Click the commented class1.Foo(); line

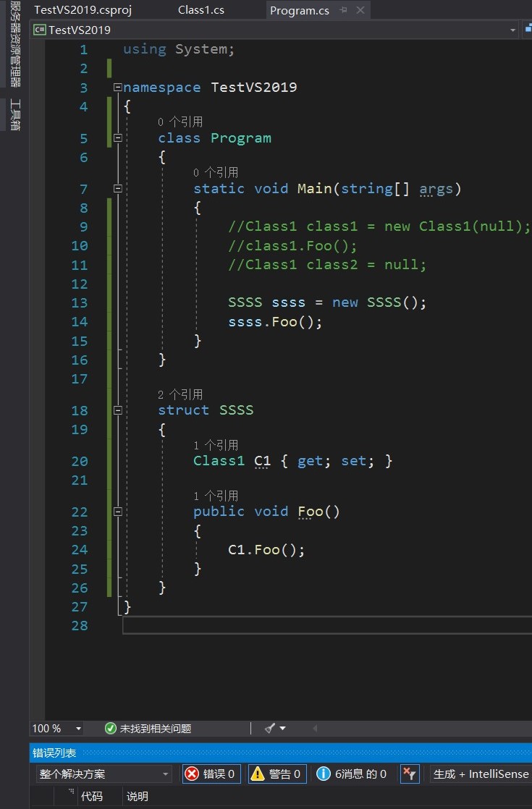[292, 245]
